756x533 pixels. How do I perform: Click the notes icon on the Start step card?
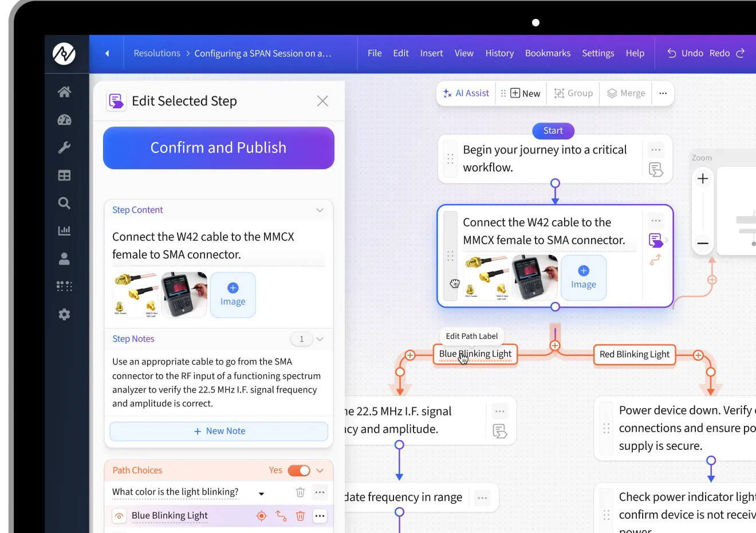click(x=656, y=170)
